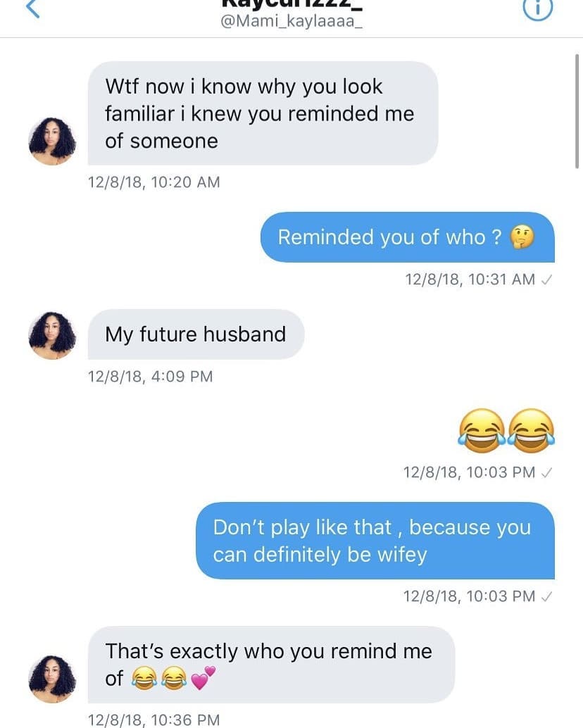Tap the pink hearts emoji
The height and width of the screenshot is (728, 583).
coord(203,678)
